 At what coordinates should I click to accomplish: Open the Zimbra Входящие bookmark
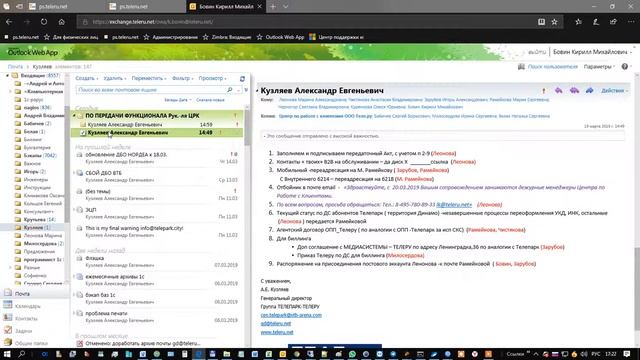pyautogui.click(x=227, y=37)
